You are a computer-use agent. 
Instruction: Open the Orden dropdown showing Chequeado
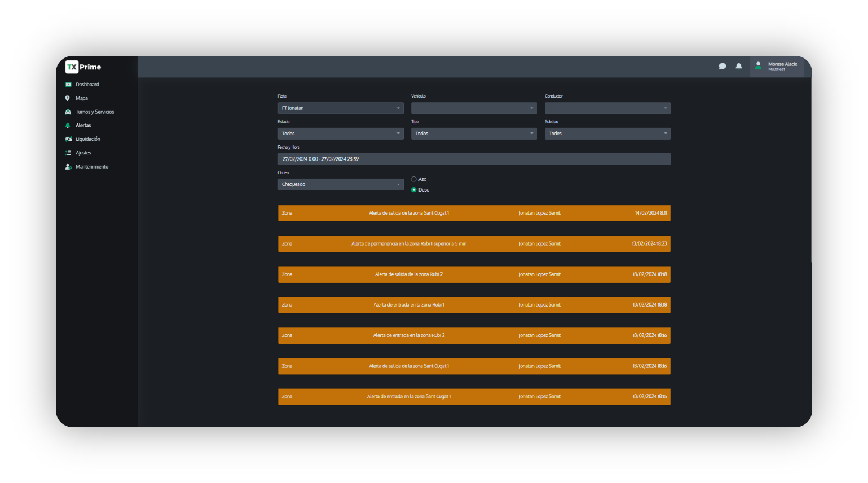(341, 184)
